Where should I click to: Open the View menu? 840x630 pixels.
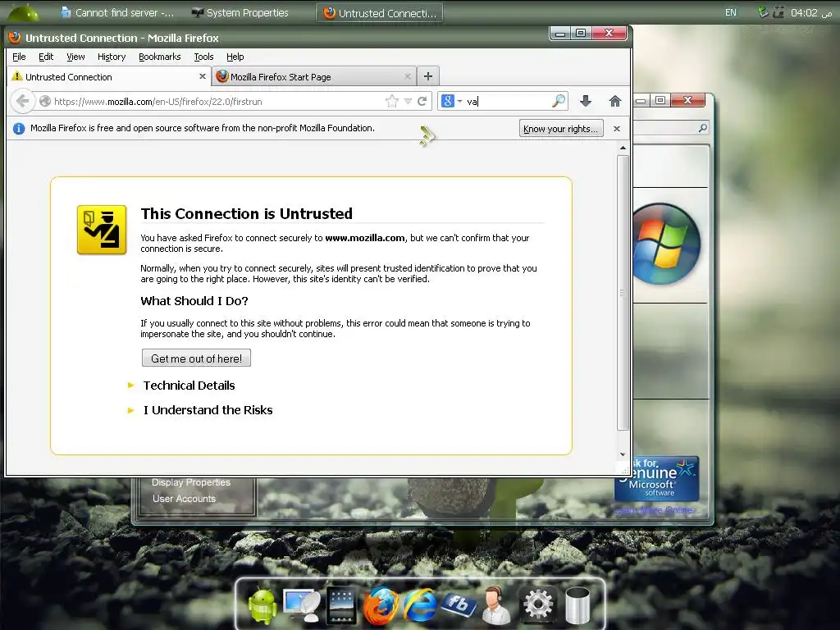(75, 57)
